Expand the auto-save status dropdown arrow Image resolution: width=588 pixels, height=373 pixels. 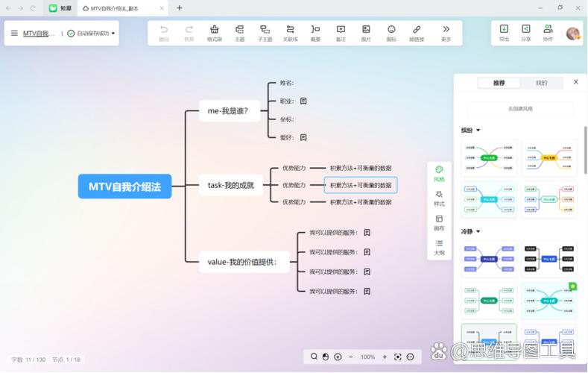pos(113,34)
